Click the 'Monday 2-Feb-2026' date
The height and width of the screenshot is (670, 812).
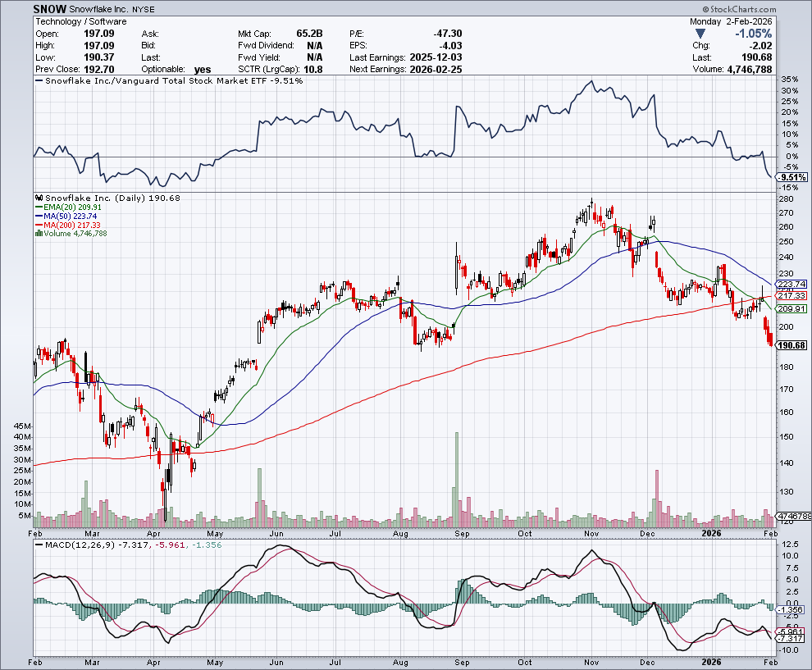(731, 21)
